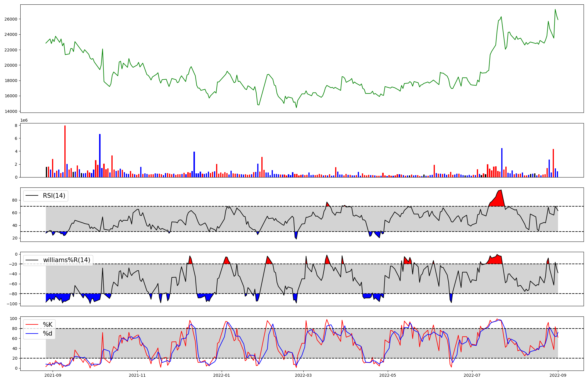Click the 2022-09 x-axis date label
The image size is (588, 382).
tap(558, 375)
